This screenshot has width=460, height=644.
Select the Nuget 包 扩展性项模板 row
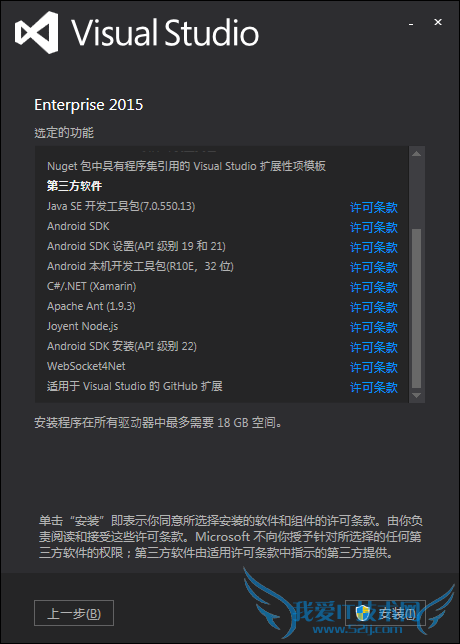click(x=186, y=166)
